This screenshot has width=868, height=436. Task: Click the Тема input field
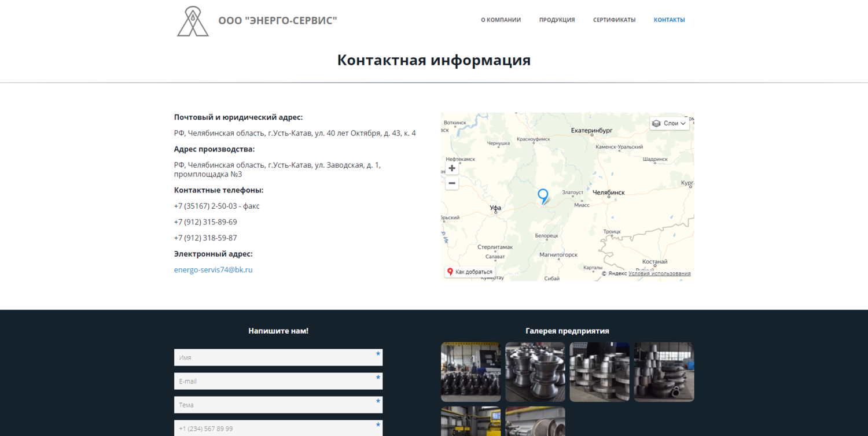[278, 405]
